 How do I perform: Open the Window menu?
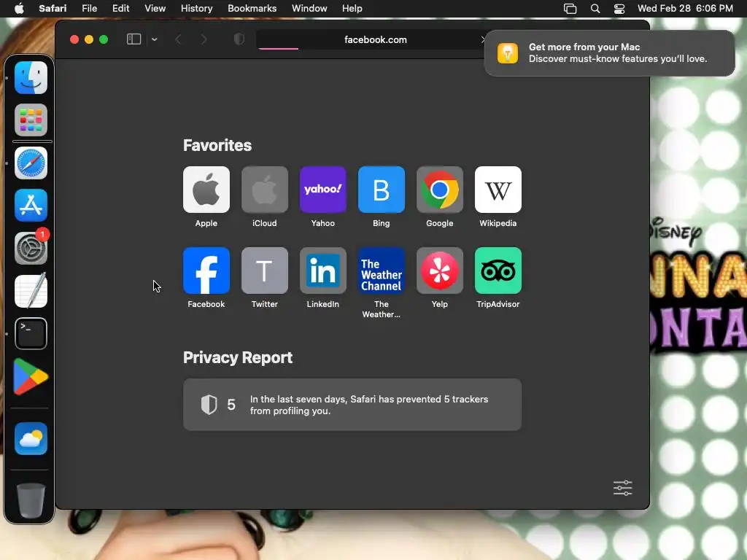pos(309,9)
